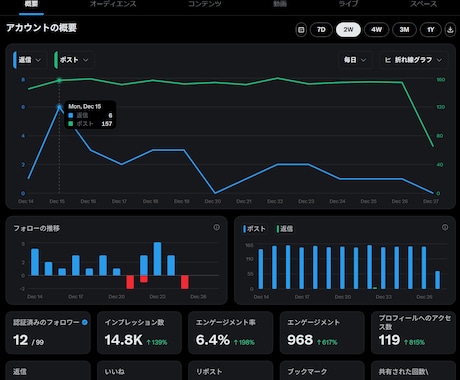Screen dimensions: 460x380
Task: Open the calendar date picker icon
Action: (x=301, y=30)
